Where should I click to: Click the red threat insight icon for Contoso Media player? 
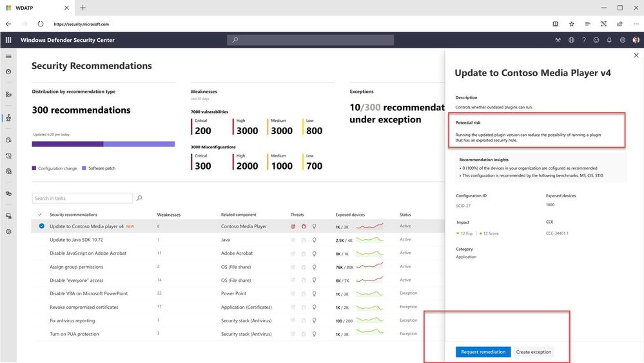293,226
